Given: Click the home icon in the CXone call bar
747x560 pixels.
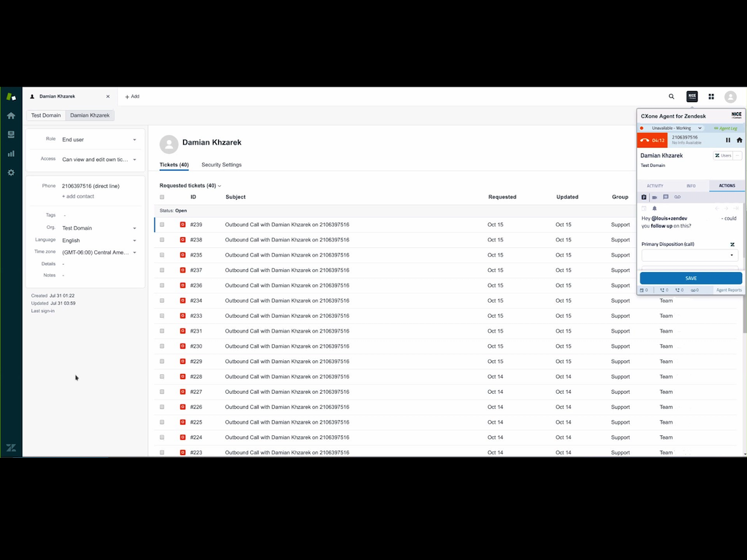Looking at the screenshot, I should click(740, 140).
